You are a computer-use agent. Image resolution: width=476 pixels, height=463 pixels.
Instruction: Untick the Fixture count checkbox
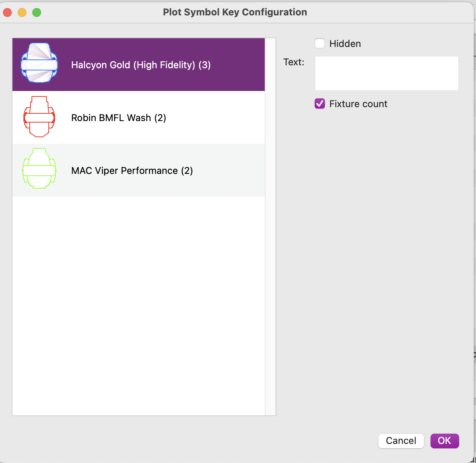click(320, 104)
